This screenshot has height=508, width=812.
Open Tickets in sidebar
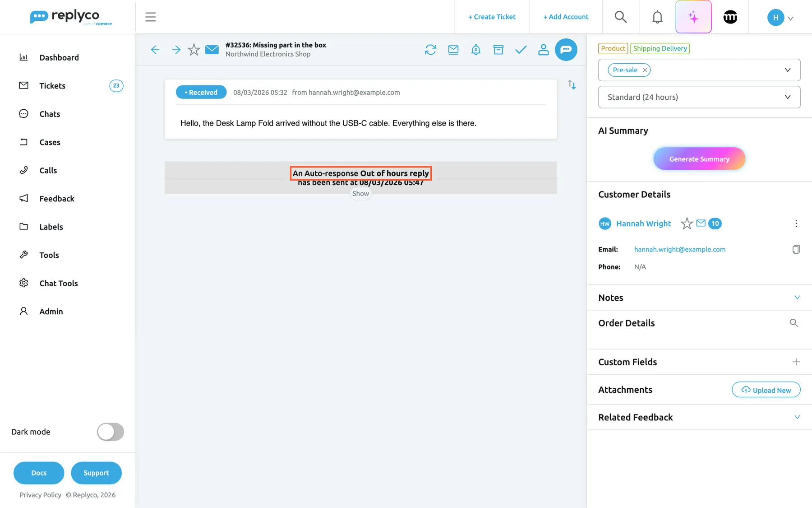pos(52,86)
